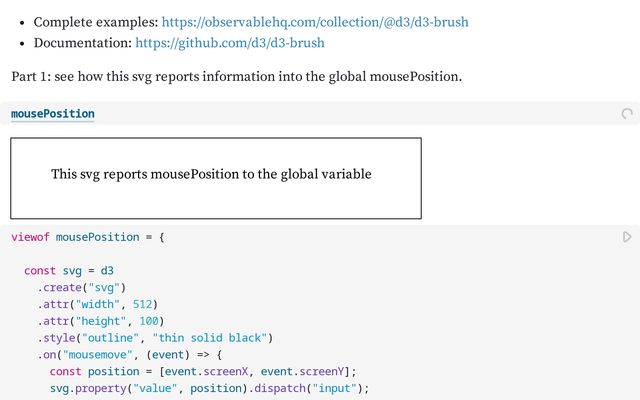Click the "mousemove" string in the code
The width and height of the screenshot is (640, 400).
pos(99,355)
